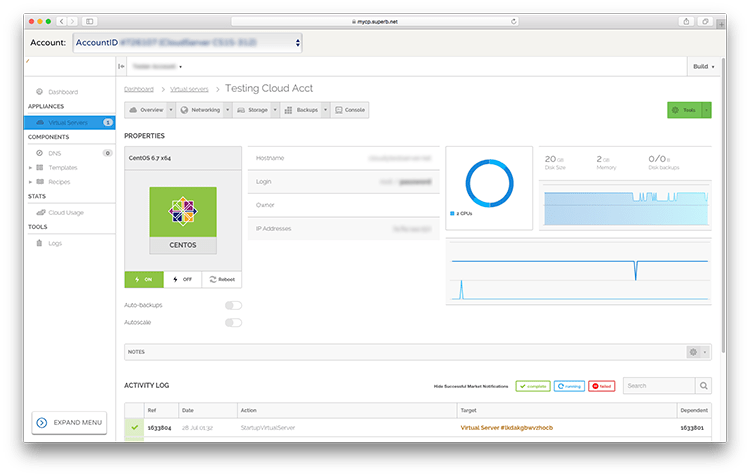Open the Overview tab dropdown arrow

[x=171, y=110]
